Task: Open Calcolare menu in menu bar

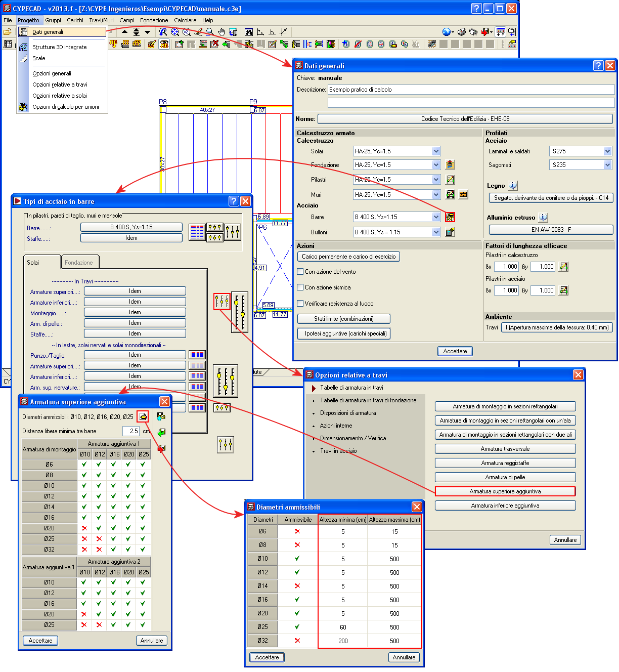Action: 185,20
